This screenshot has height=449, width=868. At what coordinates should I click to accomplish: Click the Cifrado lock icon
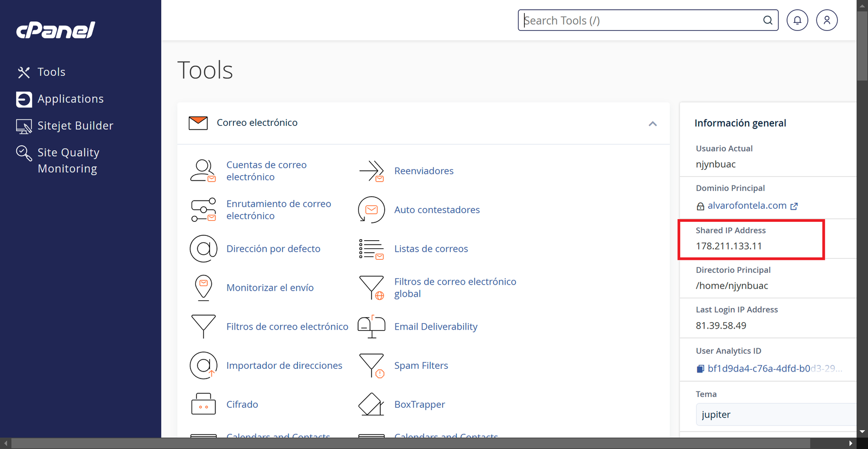tap(203, 404)
